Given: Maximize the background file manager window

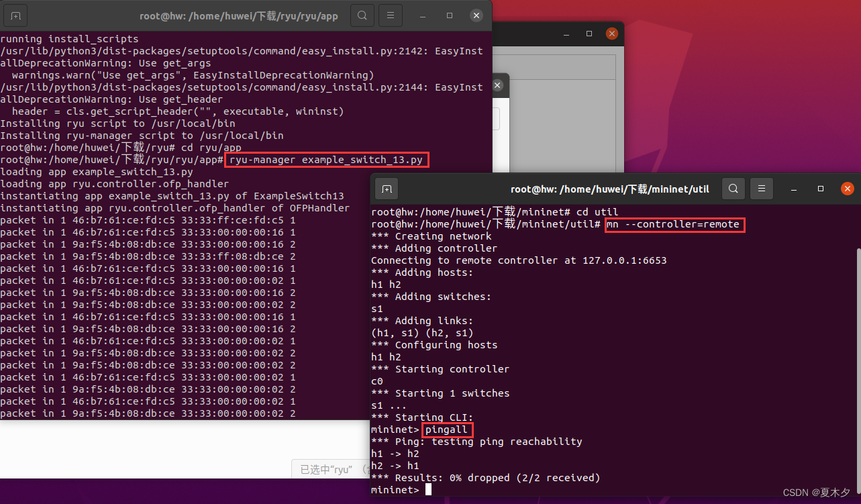Looking at the screenshot, I should coord(589,34).
